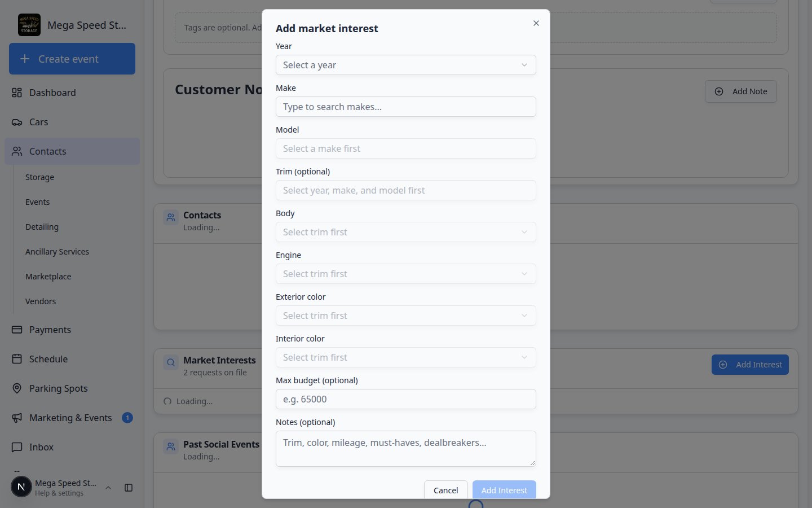Click the Cars car icon
This screenshot has height=508, width=812.
point(17,122)
